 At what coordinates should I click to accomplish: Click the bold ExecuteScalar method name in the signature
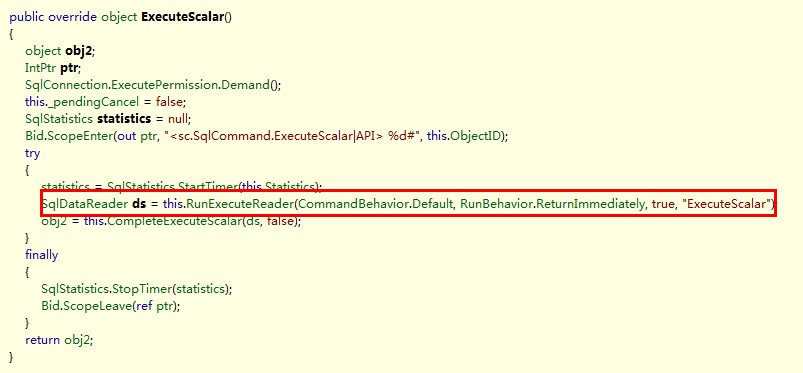pyautogui.click(x=183, y=17)
